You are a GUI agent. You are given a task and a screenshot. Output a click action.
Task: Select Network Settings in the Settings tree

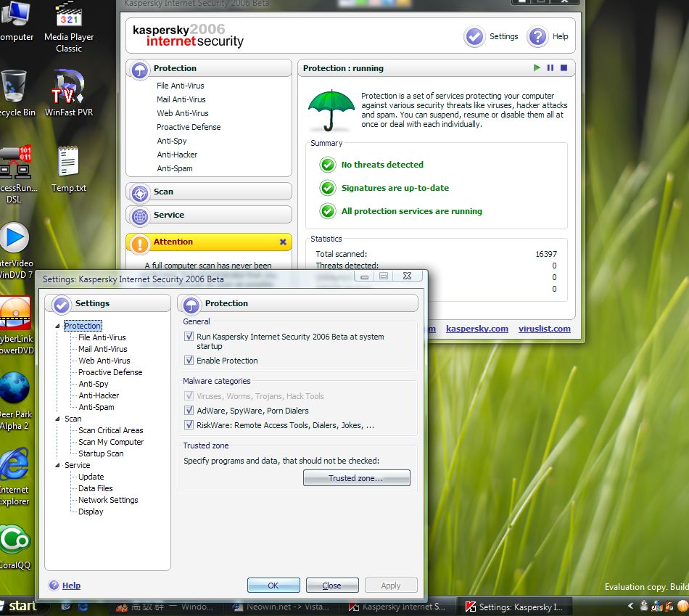pyautogui.click(x=108, y=500)
